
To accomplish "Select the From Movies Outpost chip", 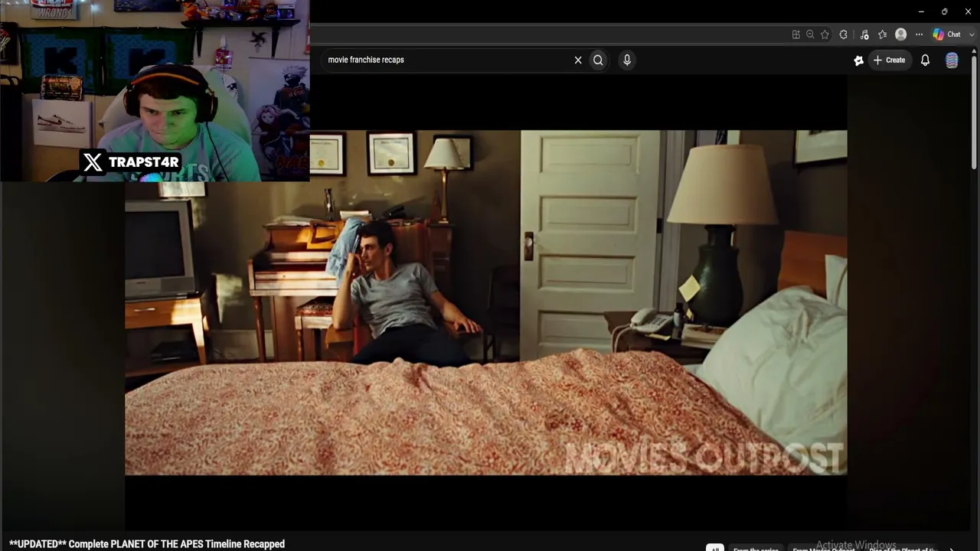I will coord(823,549).
